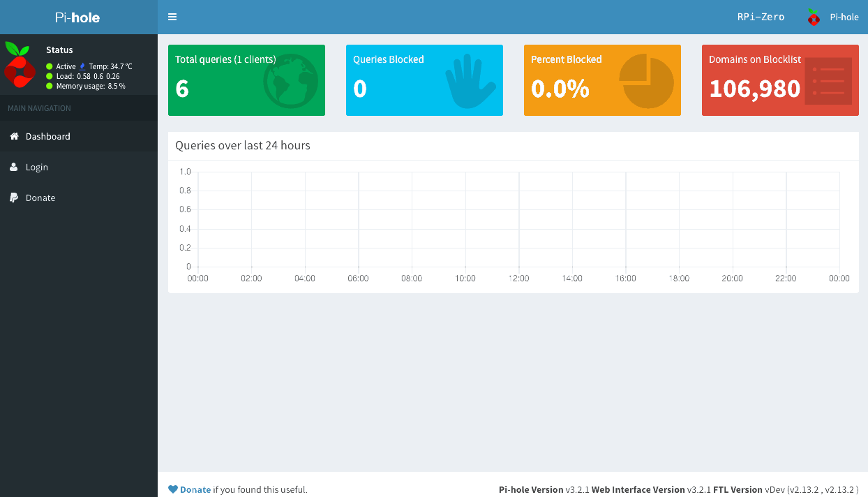Click the total queries value 6
Screen dimensions: 868x497
[x=182, y=89]
